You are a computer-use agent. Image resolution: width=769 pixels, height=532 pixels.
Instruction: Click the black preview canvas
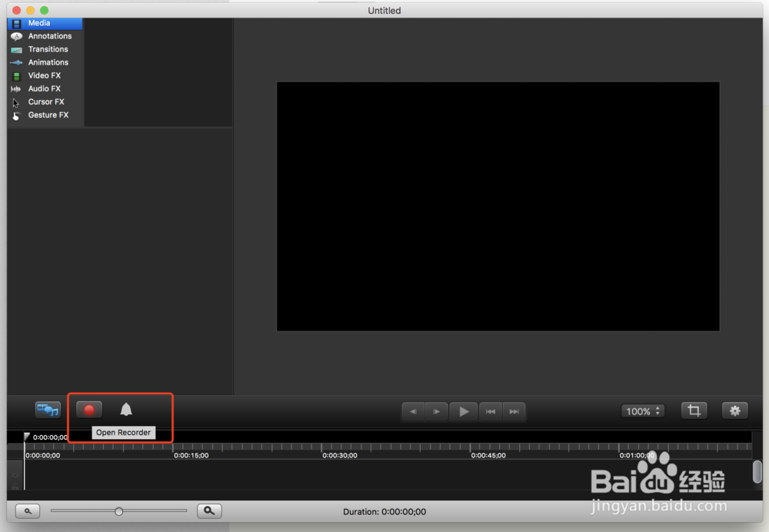498,207
